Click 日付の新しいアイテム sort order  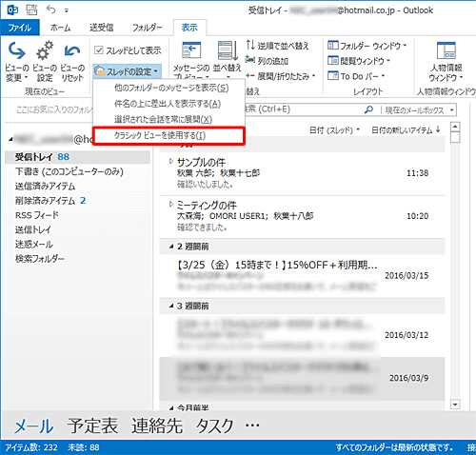pos(406,130)
